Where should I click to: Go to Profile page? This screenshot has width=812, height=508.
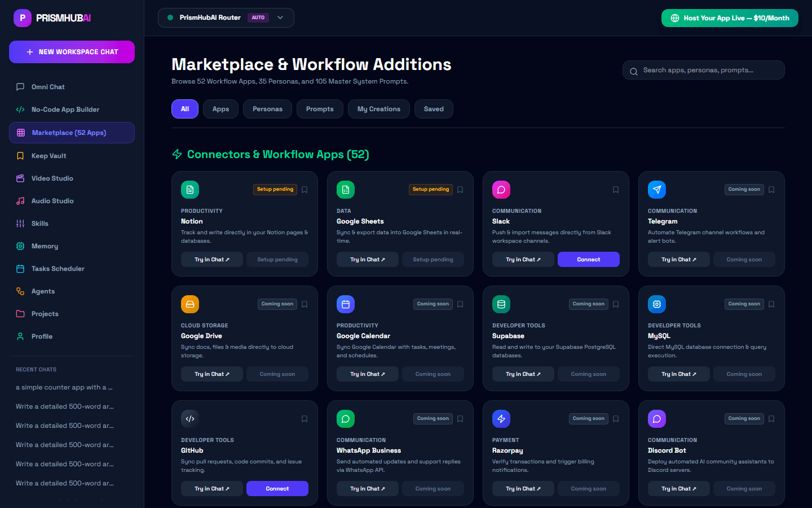[72, 336]
